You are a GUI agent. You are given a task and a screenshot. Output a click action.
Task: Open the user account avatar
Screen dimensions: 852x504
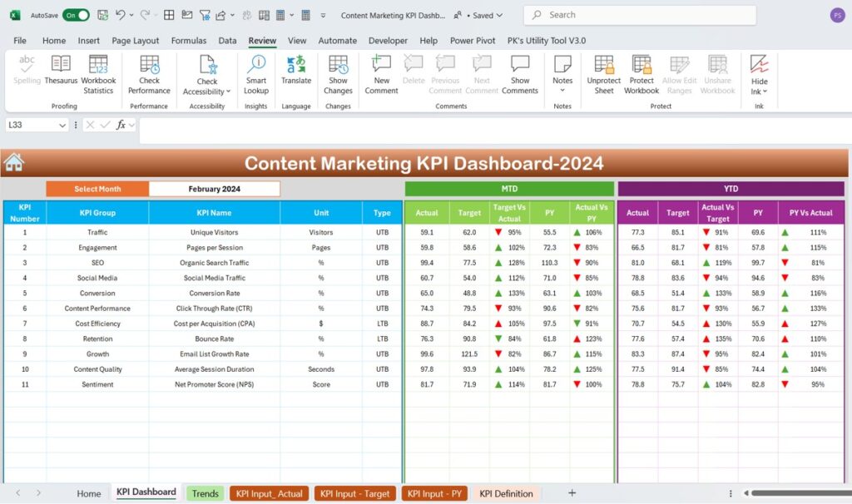[837, 15]
